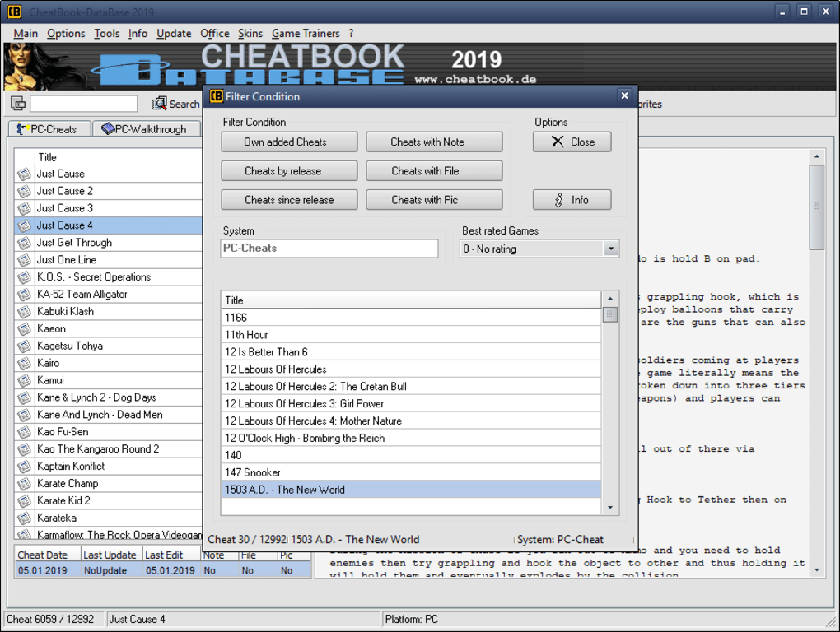Click the cheat icon beside Just Cause 2

click(x=24, y=191)
